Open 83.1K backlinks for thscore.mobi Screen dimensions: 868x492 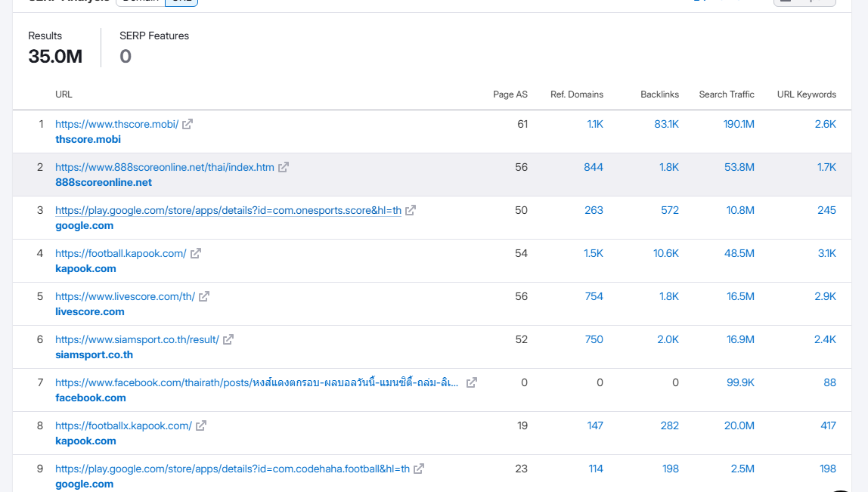click(667, 124)
